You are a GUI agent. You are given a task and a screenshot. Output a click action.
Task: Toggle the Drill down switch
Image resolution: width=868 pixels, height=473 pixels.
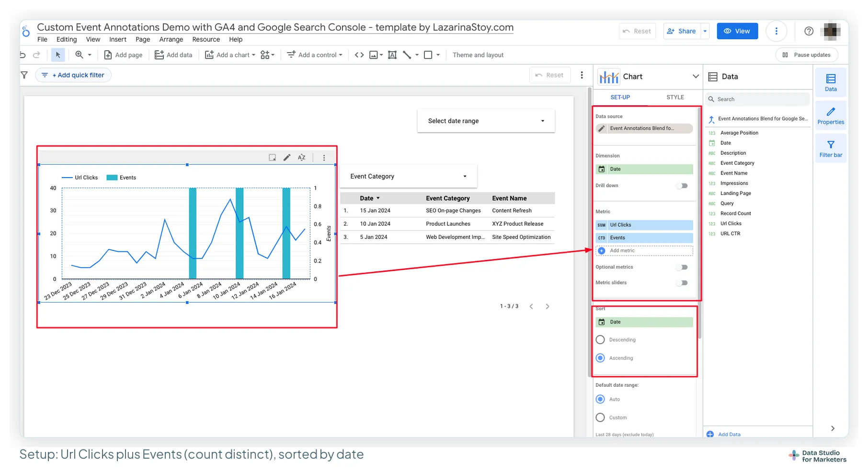[682, 186]
